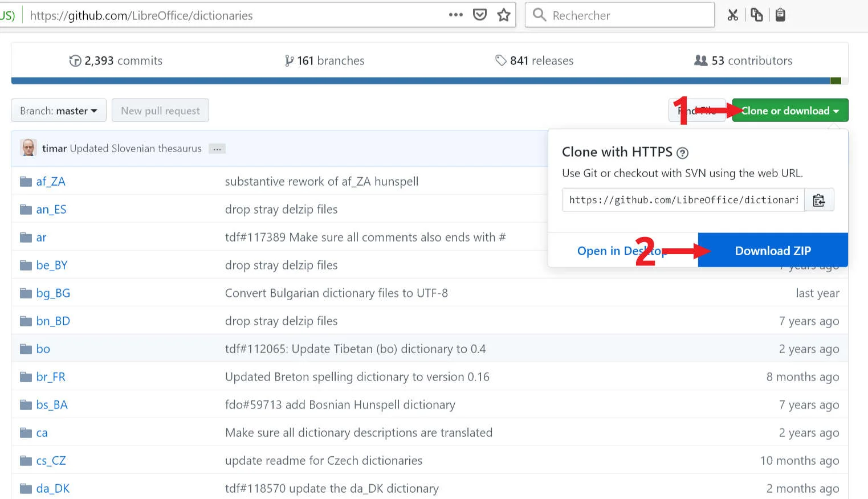Open the bn_BD folder link
The width and height of the screenshot is (868, 499).
[x=53, y=321]
